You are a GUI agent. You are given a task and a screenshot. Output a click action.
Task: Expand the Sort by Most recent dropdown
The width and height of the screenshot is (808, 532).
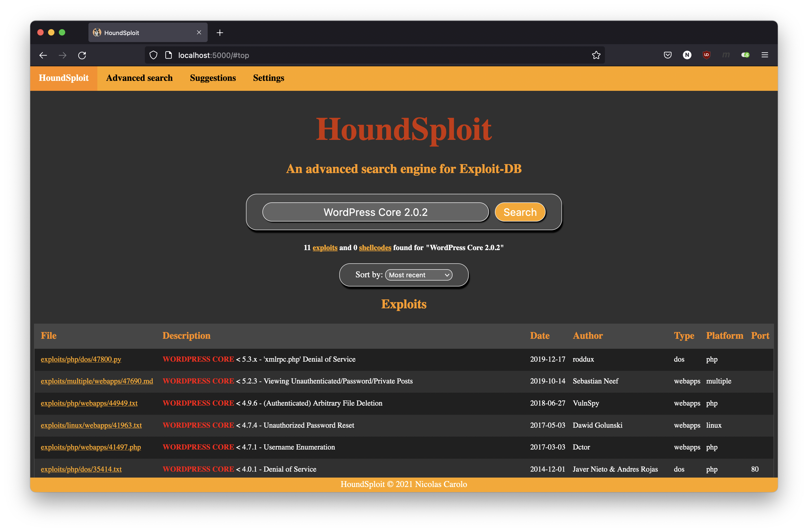click(419, 275)
